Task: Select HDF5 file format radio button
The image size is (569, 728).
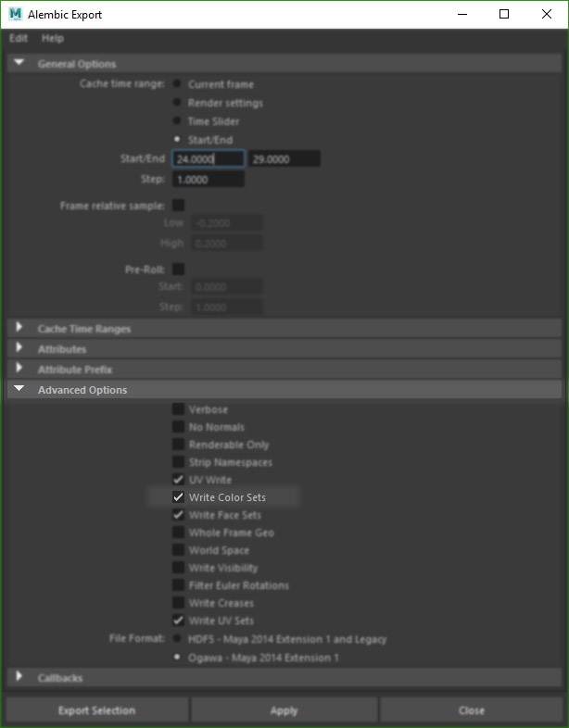Action: [177, 639]
